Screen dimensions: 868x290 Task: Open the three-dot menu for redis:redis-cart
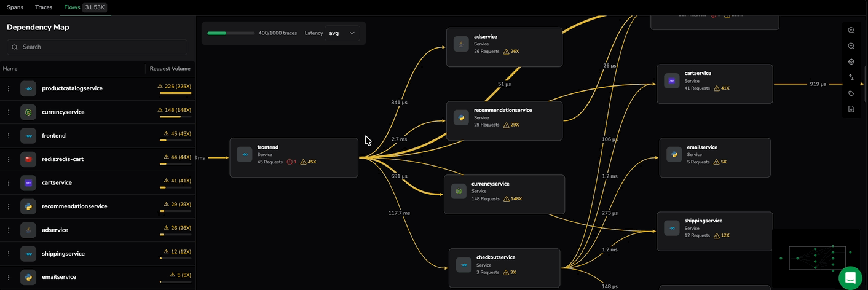[x=9, y=159]
